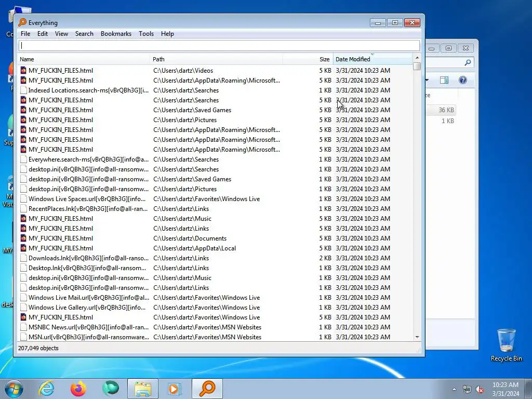This screenshot has height=399, width=532.
Task: Minimize the Everything window
Action: point(378,23)
